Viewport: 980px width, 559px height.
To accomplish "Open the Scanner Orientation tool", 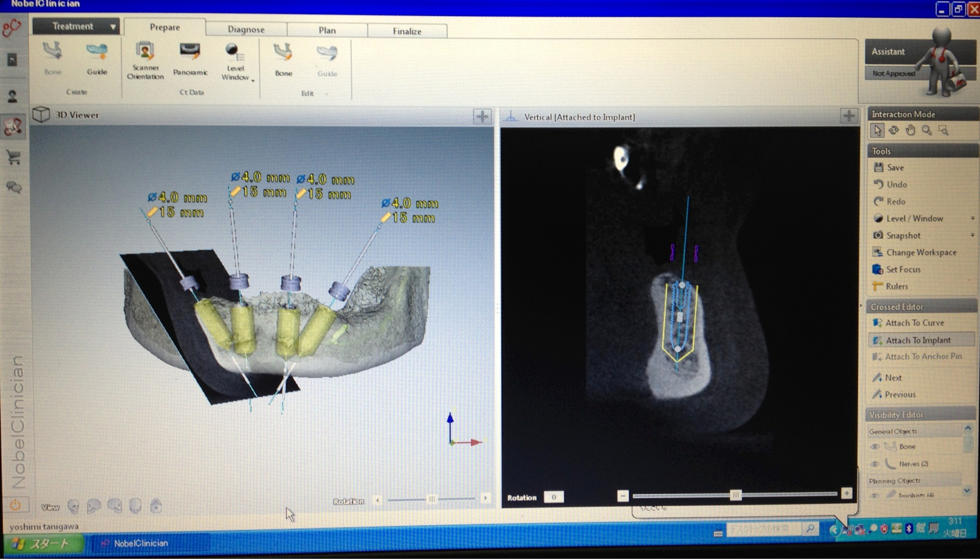I will [x=145, y=60].
